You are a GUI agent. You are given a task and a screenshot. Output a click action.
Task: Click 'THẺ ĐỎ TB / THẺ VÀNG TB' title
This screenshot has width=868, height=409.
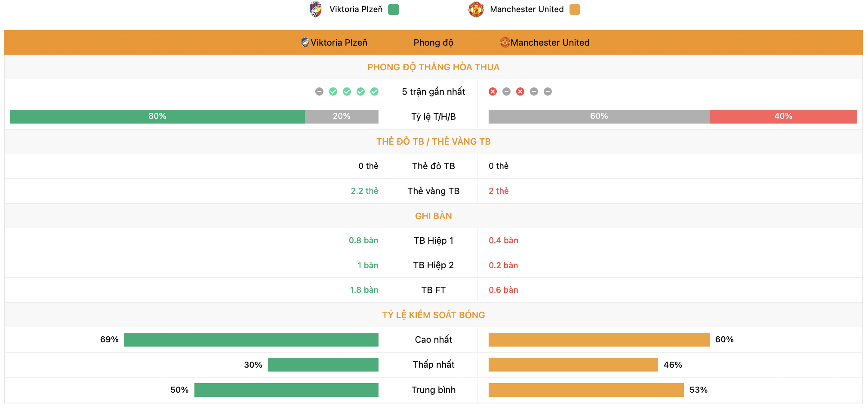[x=434, y=141]
